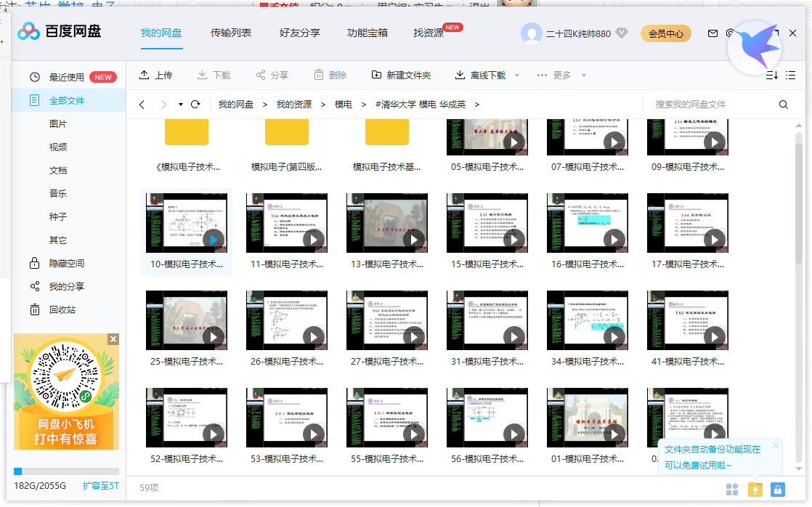Click the QR code ad banner
812x507 pixels.
click(66, 392)
